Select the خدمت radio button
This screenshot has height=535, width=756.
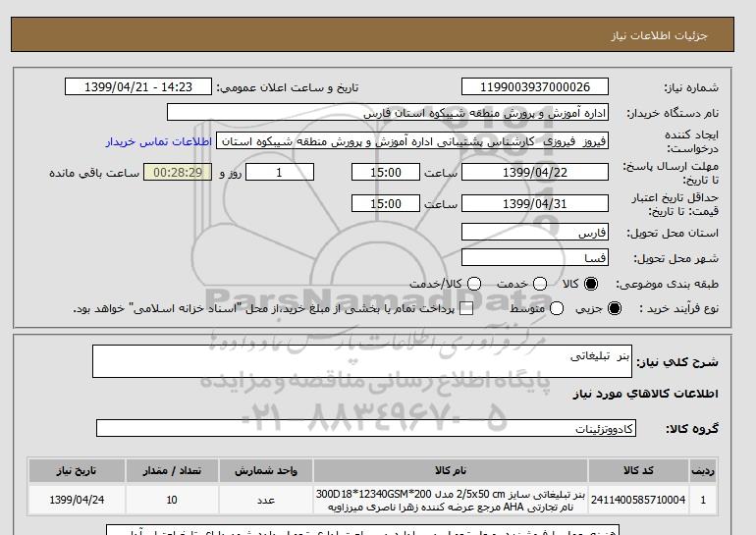pyautogui.click(x=540, y=284)
